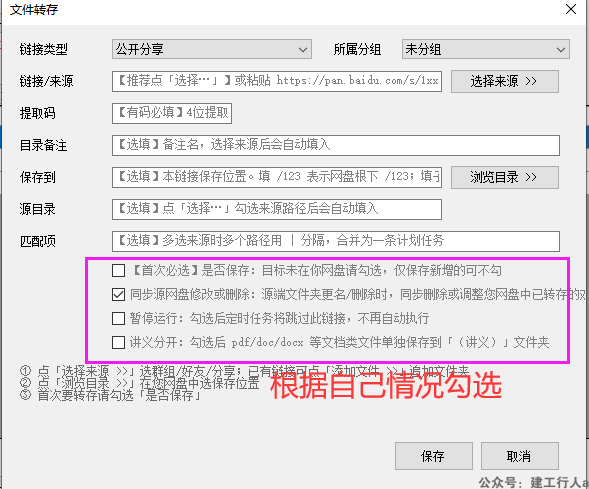Click the 取消 button

pos(520,456)
